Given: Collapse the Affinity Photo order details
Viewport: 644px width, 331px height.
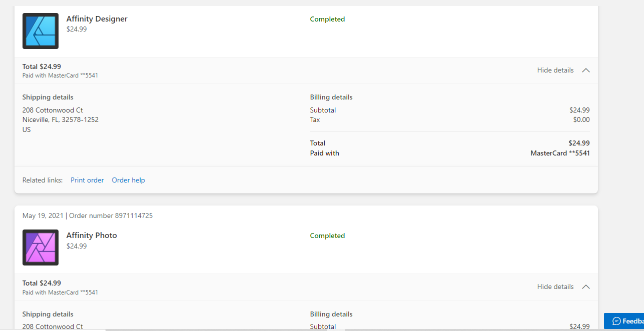Looking at the screenshot, I should [555, 286].
